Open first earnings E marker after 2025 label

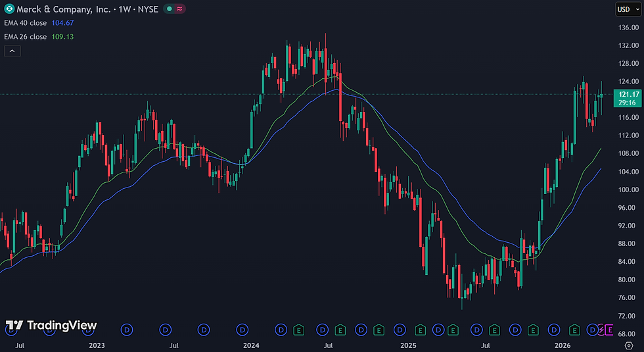[x=420, y=330]
